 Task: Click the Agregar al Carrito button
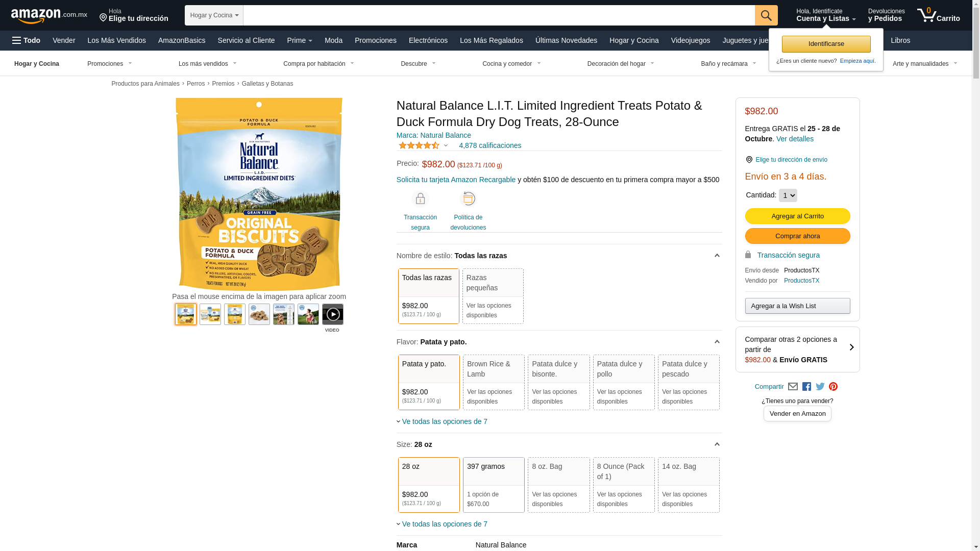click(x=797, y=216)
